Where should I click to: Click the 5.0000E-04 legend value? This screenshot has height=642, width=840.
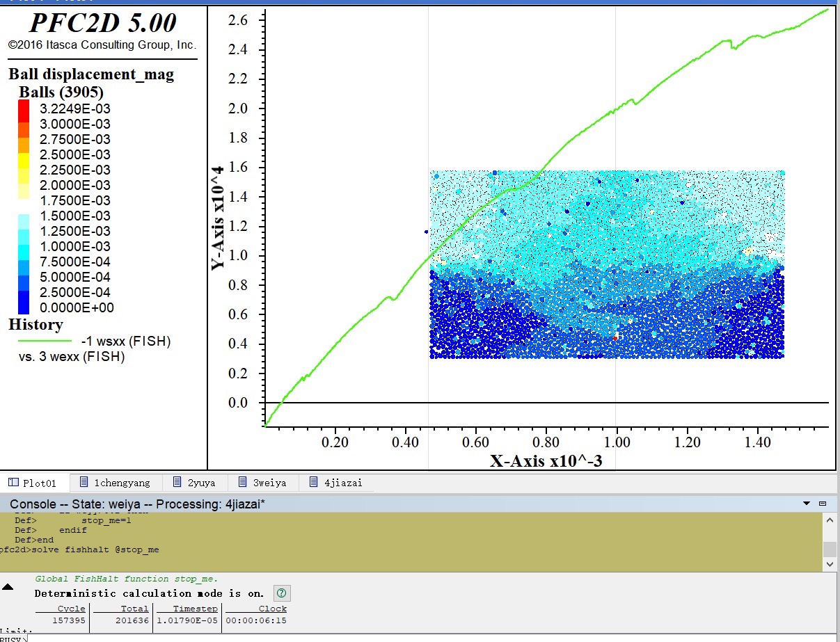75,277
